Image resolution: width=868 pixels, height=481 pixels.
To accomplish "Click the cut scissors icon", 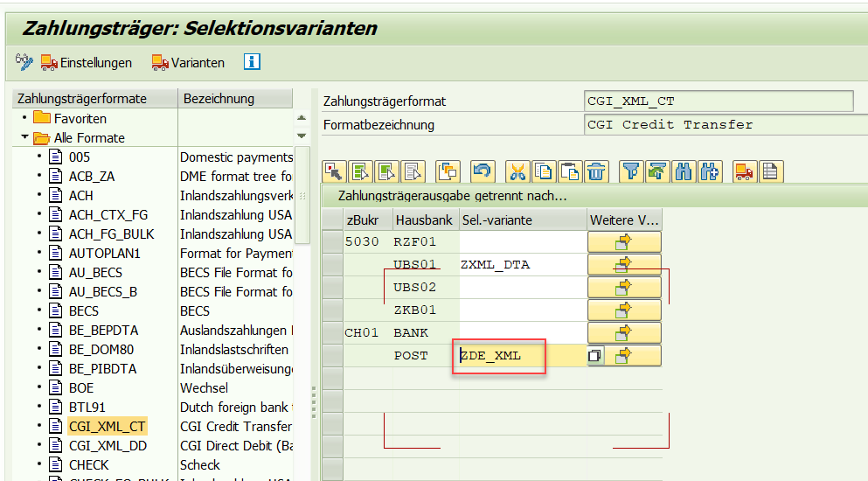I will [x=518, y=171].
